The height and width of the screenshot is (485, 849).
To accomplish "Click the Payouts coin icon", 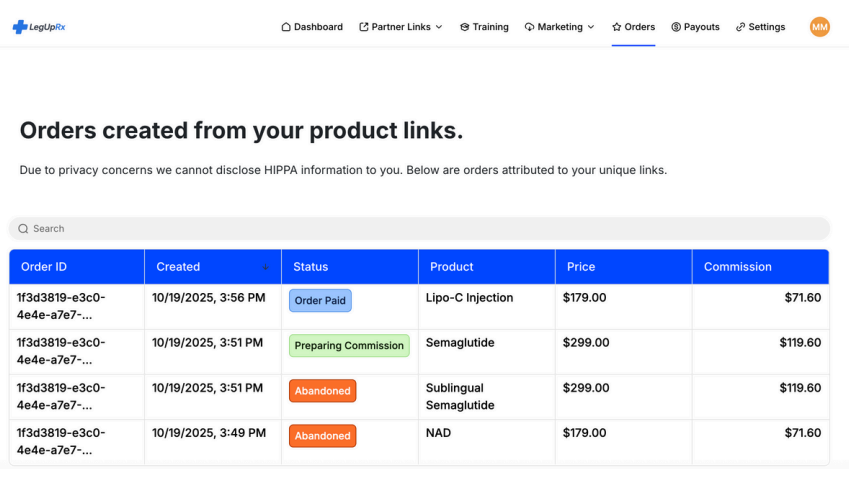I will (676, 27).
